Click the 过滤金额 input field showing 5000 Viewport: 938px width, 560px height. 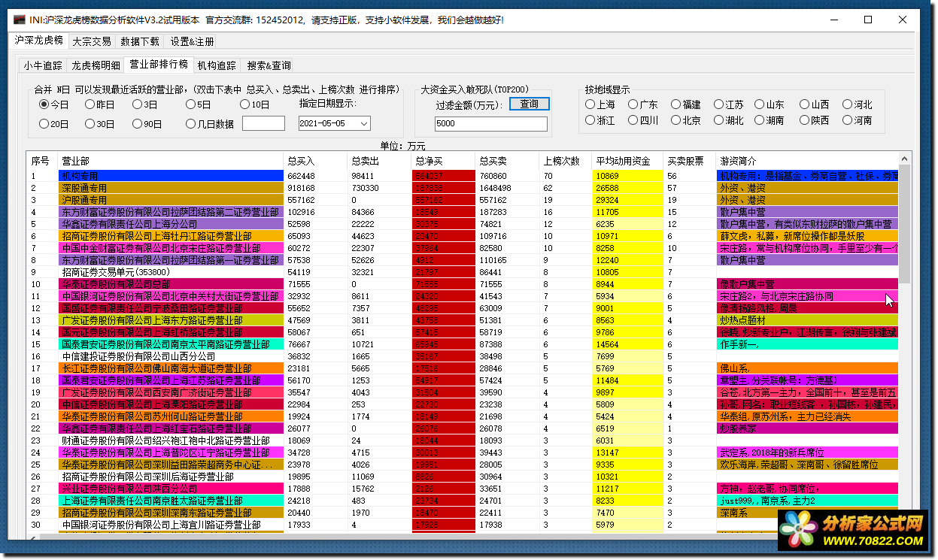click(491, 123)
